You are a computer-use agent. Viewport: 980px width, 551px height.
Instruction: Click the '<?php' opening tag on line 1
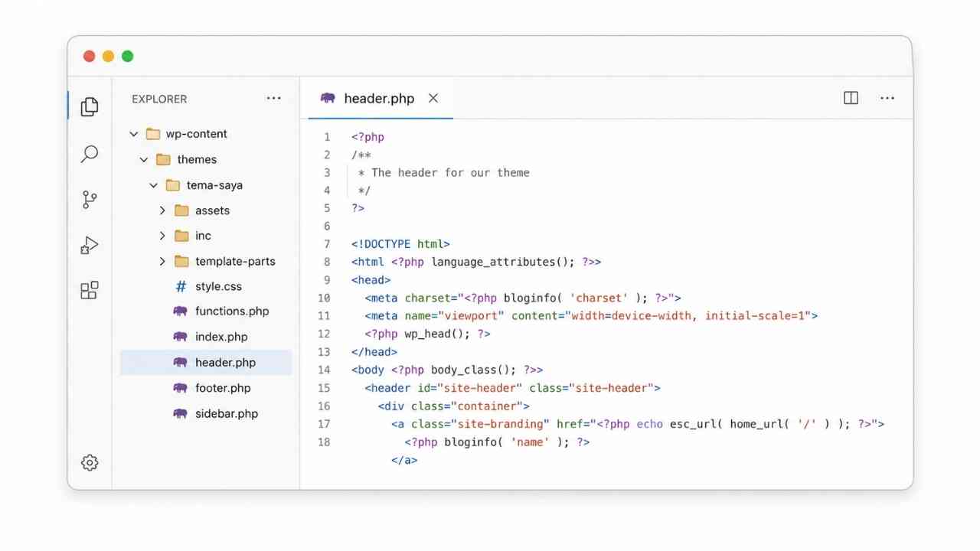pyautogui.click(x=368, y=137)
